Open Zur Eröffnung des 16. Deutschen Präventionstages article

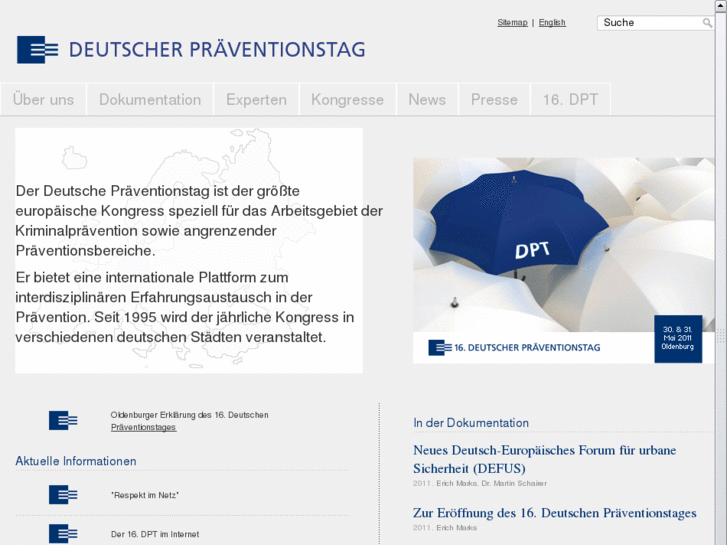(x=555, y=513)
